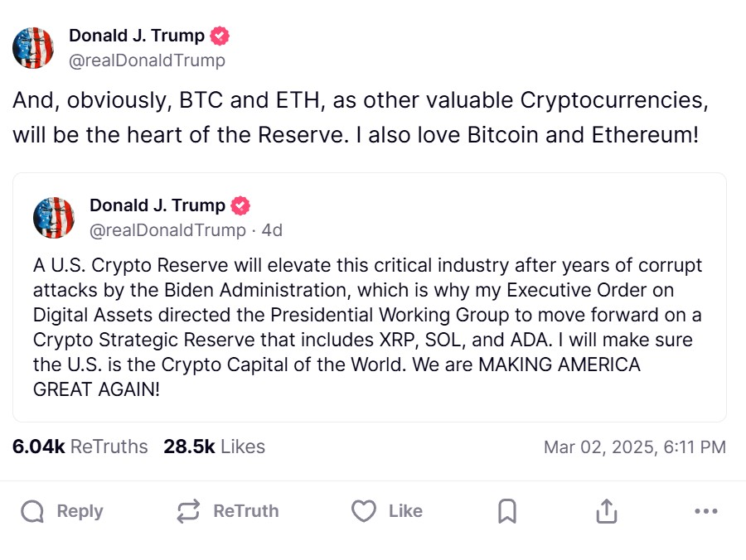Image resolution: width=746 pixels, height=560 pixels.
Task: Click @realDonaldTrump handle on main post
Action: tap(147, 60)
